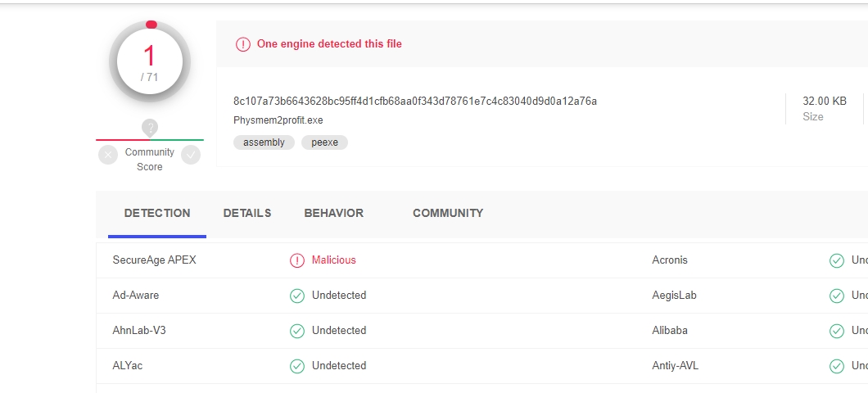Select the file SHA-256 hash text
This screenshot has width=868, height=393.
pos(415,102)
